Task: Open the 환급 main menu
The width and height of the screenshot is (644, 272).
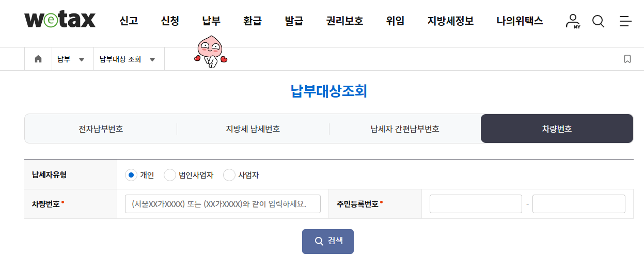Action: [x=253, y=21]
